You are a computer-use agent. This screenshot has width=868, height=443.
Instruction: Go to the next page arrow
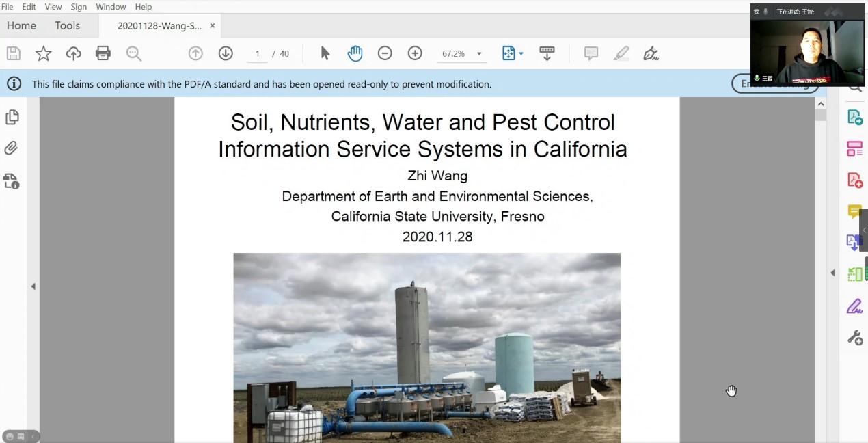(226, 53)
